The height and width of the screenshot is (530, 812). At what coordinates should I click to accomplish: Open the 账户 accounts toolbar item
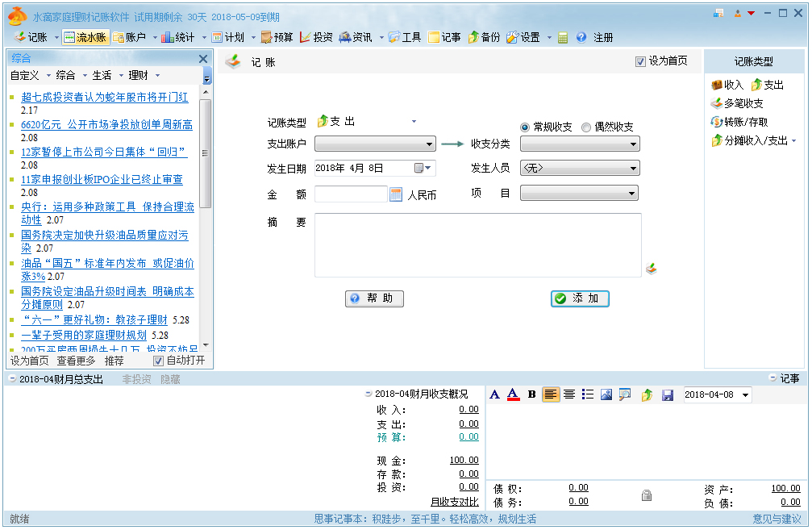tap(130, 37)
